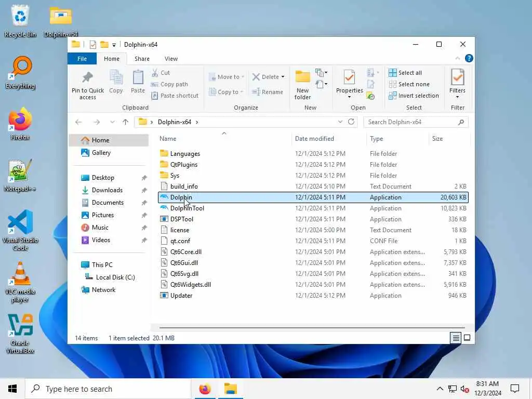
Task: Open the notification center icon
Action: (515, 389)
